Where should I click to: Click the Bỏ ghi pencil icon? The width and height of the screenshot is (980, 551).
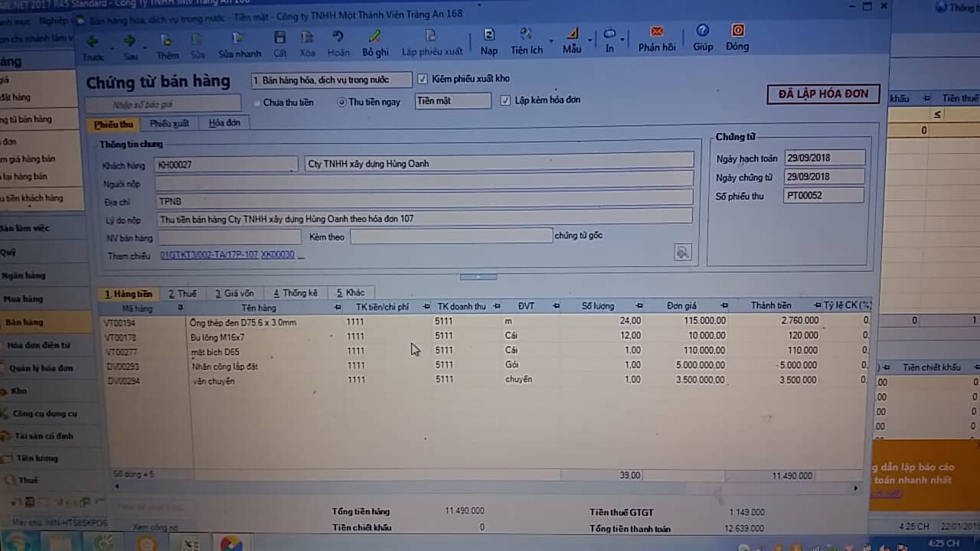[x=374, y=37]
